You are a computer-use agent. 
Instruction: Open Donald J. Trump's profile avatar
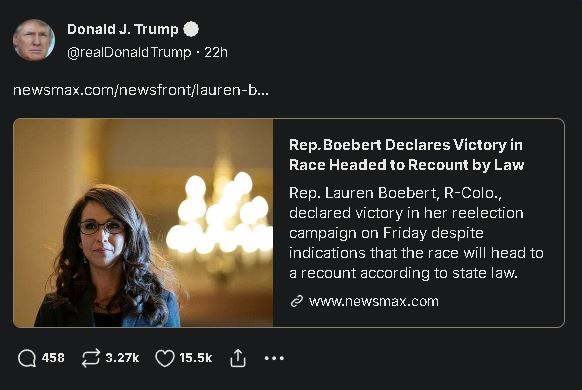[x=34, y=40]
